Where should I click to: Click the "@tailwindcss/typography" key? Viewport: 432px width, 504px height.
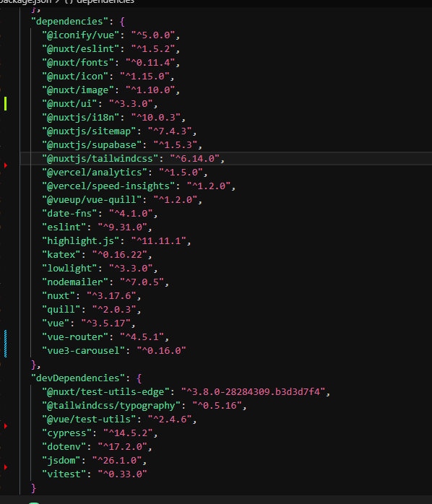pyautogui.click(x=112, y=406)
